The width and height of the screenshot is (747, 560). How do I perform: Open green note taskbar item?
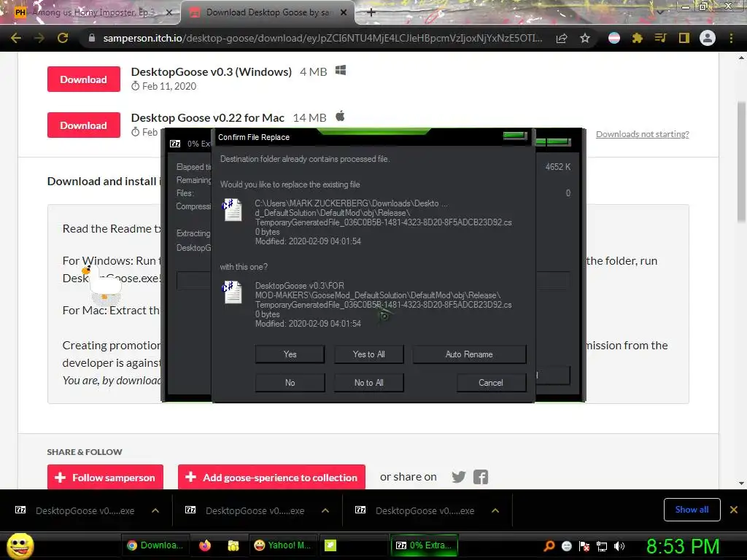click(x=330, y=545)
